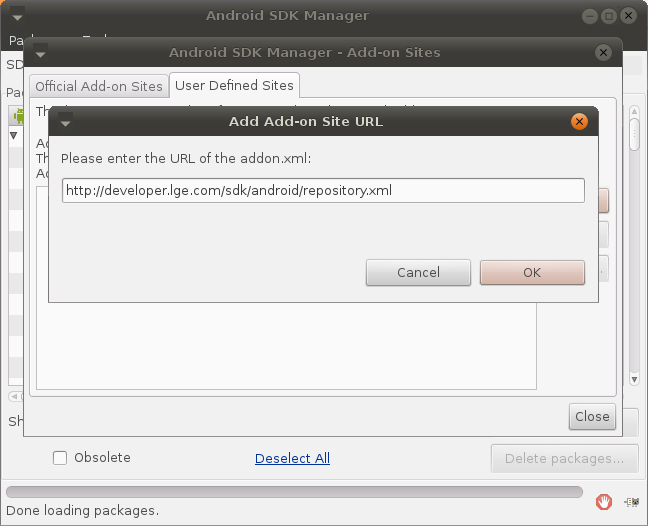Cancel the Add Add-on Site URL dialog

[x=418, y=272]
